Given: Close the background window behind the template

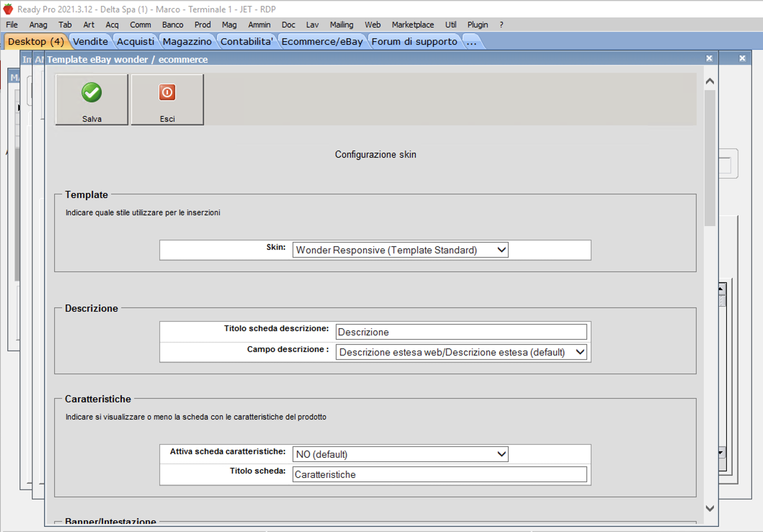Looking at the screenshot, I should tap(742, 58).
